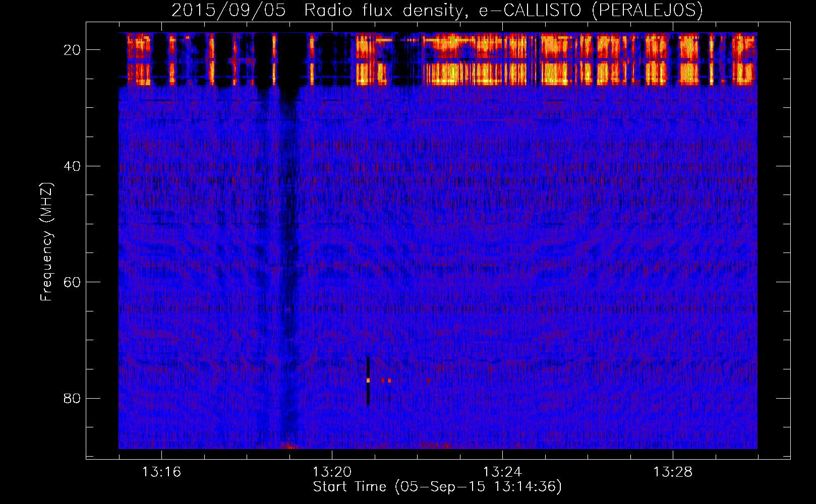Viewport: 816px width, 504px height.
Task: Click the 13:28 time tick label
Action: 673,472
